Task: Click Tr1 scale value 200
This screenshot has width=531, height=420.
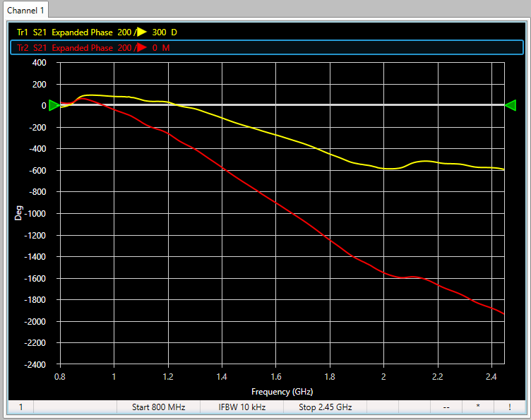Action: [x=125, y=32]
